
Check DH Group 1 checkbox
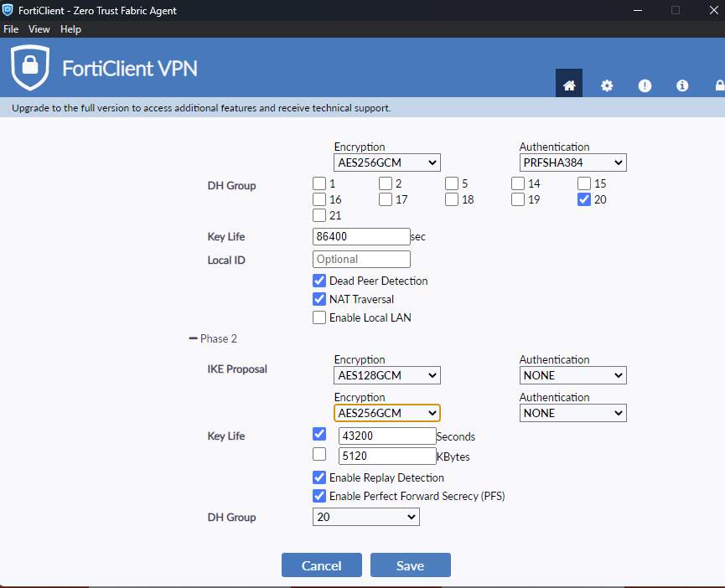(319, 183)
